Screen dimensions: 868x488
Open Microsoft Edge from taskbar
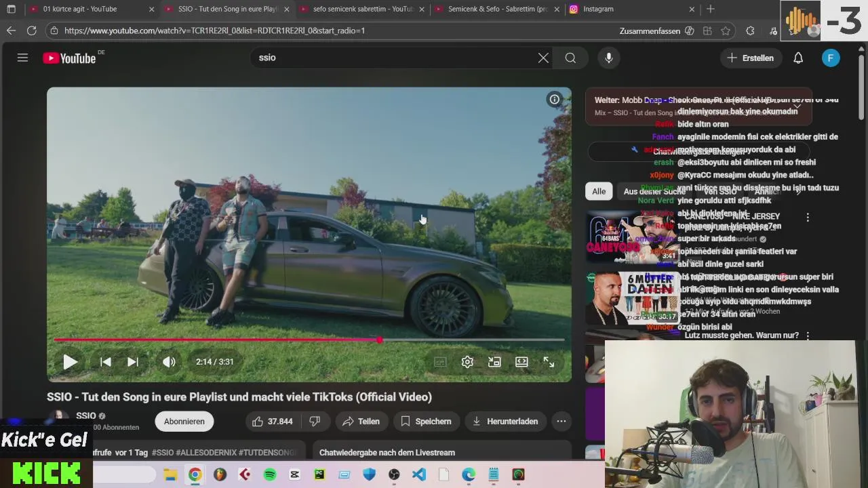469,474
